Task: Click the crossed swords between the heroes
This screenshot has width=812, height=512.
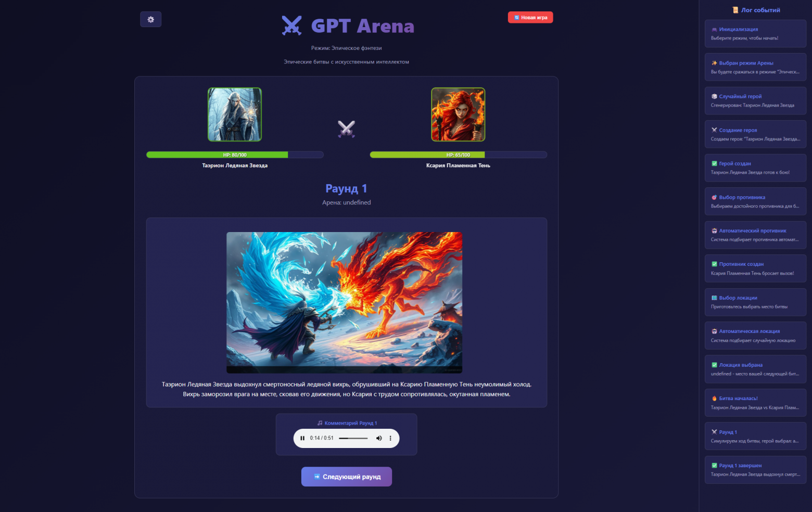Action: point(346,129)
